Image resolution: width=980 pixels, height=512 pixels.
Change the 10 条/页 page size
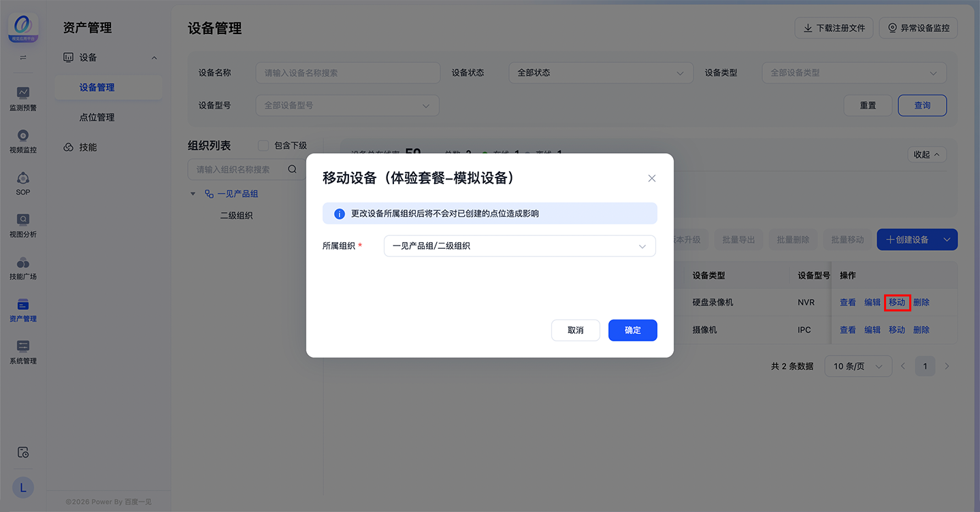click(858, 366)
